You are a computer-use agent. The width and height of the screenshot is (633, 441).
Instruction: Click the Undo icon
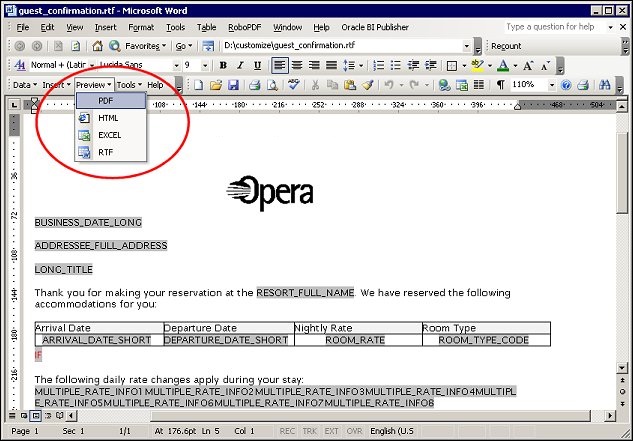tap(388, 85)
